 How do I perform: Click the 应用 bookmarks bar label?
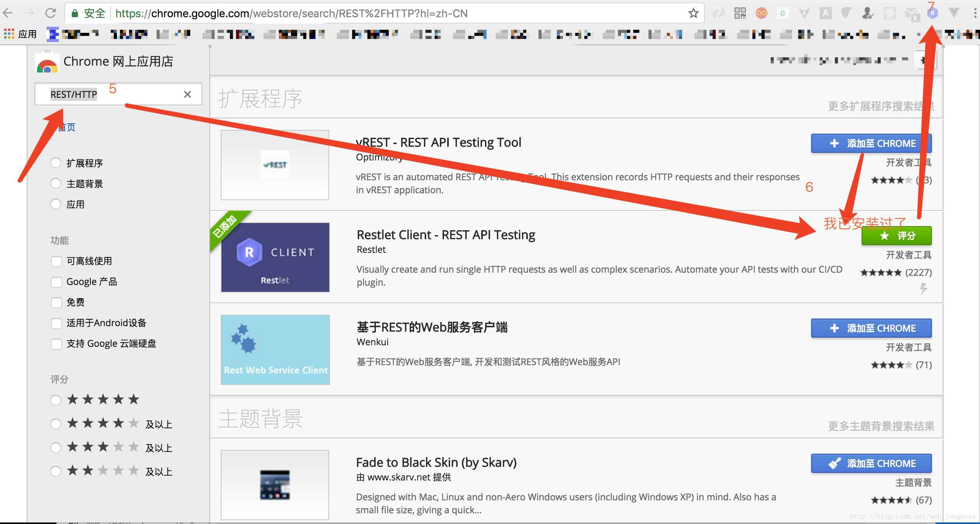(x=27, y=34)
